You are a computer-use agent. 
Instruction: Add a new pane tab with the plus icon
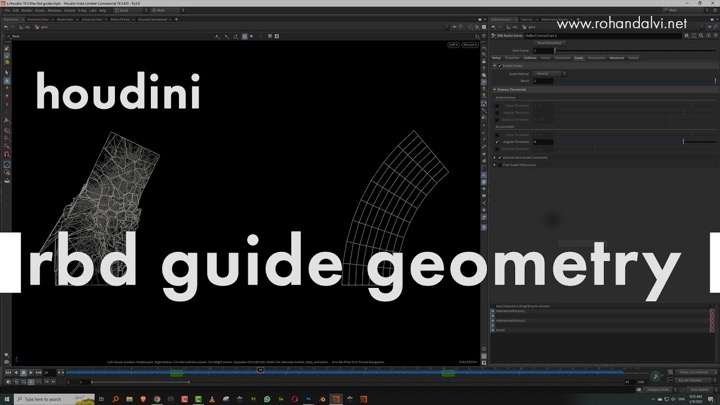pyautogui.click(x=176, y=19)
